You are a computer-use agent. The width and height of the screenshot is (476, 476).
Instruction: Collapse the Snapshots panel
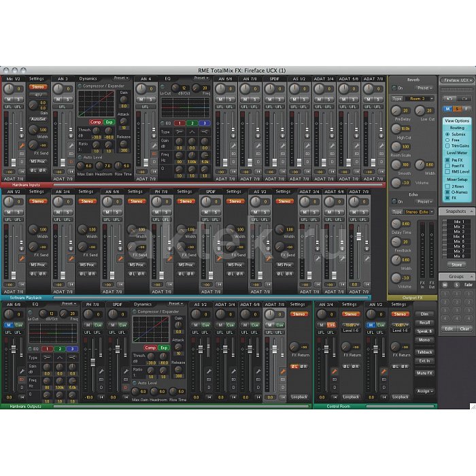(471, 211)
